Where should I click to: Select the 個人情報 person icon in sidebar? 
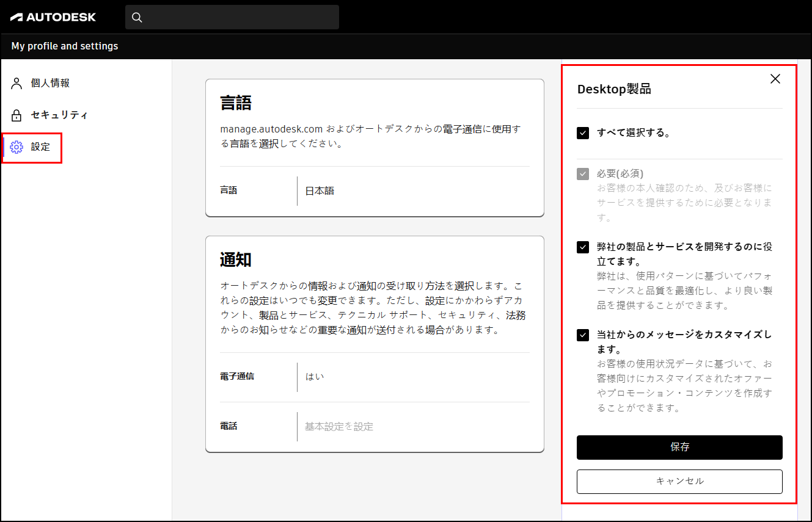pyautogui.click(x=16, y=82)
